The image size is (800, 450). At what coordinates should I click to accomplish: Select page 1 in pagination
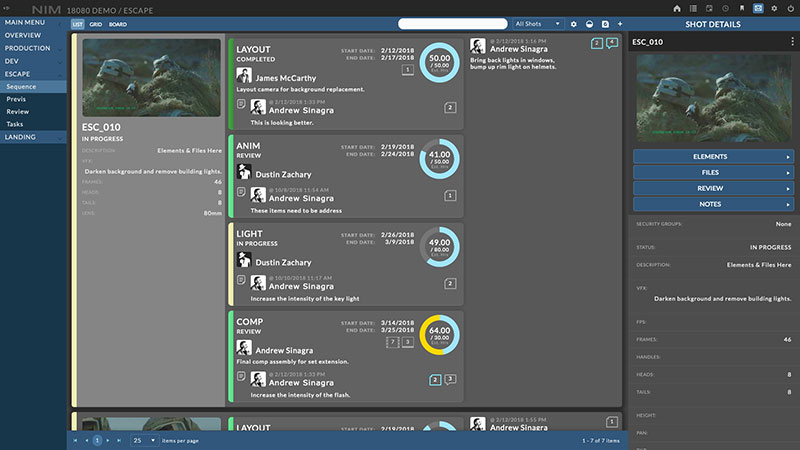click(97, 440)
